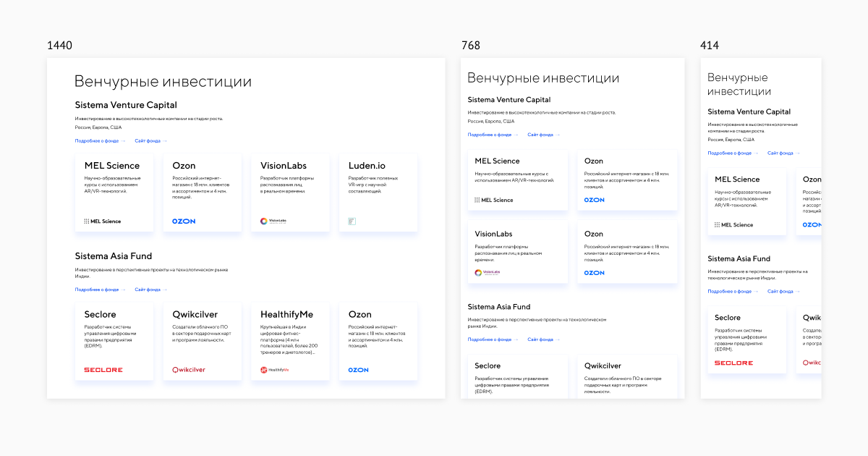Click OZON logo under Sistema Venture Capital, 1440 frame
The width and height of the screenshot is (868, 456).
[x=184, y=221]
